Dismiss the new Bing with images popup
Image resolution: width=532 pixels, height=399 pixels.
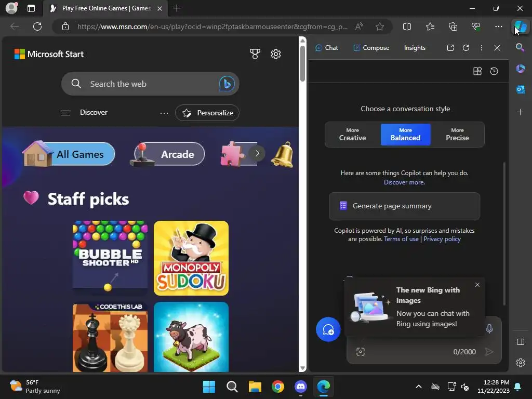point(477,285)
